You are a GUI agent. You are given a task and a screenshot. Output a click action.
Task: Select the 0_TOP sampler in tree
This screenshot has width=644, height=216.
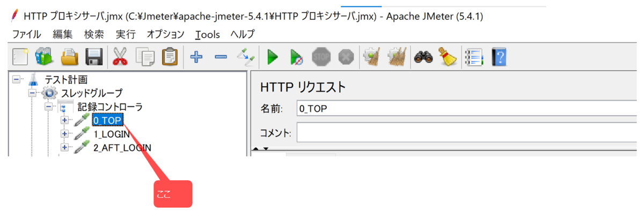[108, 120]
